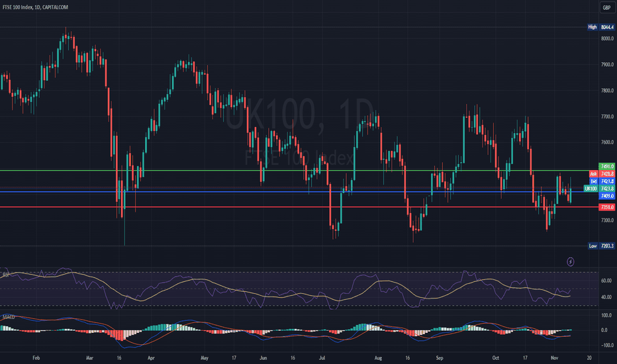The height and width of the screenshot is (364, 617).
Task: Click the blue Bid 7423.8 price tag
Action: (602, 181)
